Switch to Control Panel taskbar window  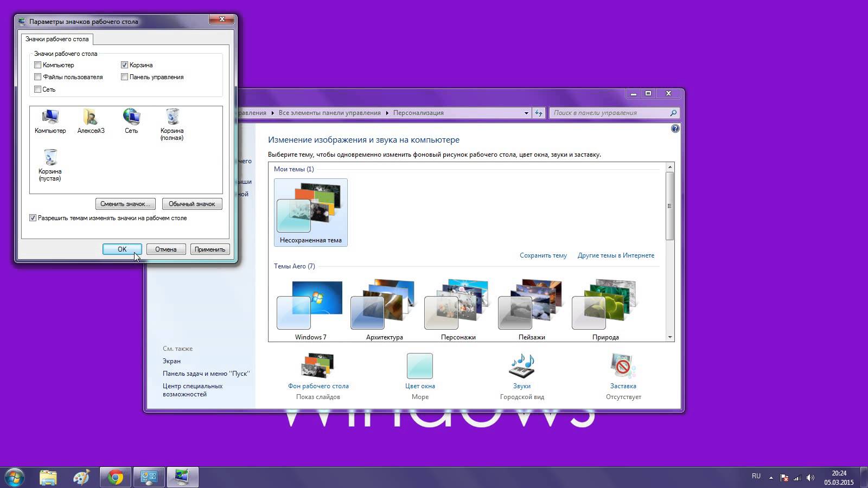tap(149, 477)
